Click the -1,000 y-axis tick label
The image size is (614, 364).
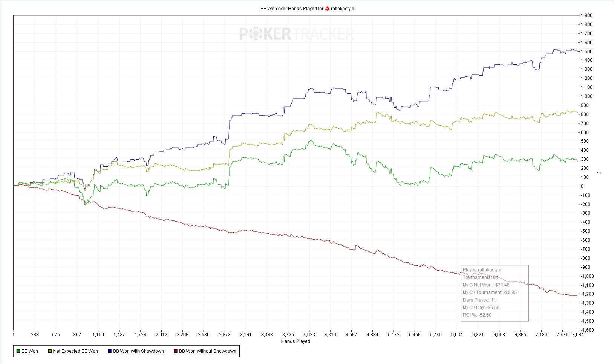587,276
